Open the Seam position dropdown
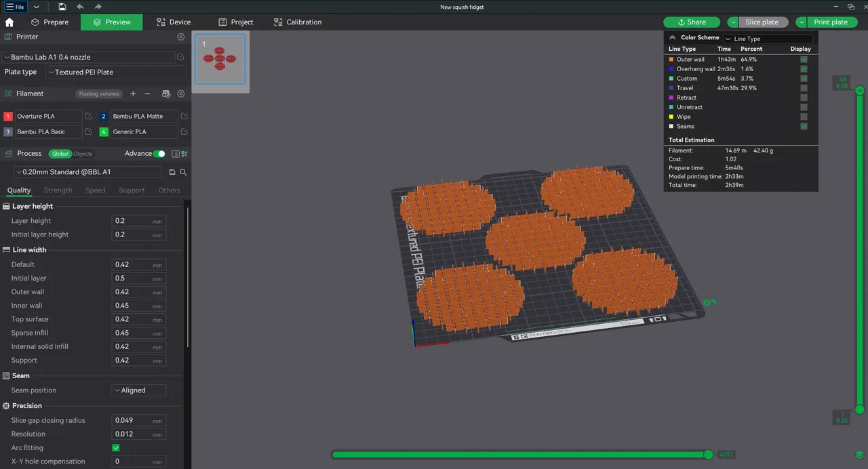Screen dimensions: 868x469 click(x=138, y=390)
